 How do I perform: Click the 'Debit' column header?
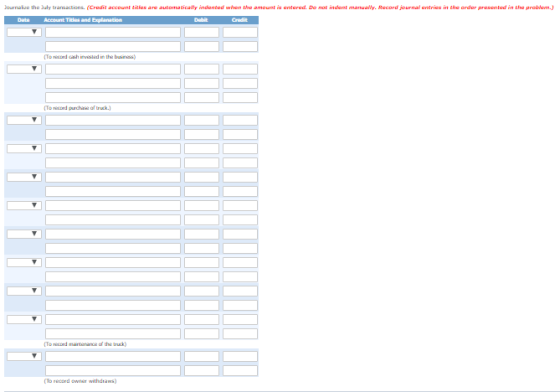[201, 20]
